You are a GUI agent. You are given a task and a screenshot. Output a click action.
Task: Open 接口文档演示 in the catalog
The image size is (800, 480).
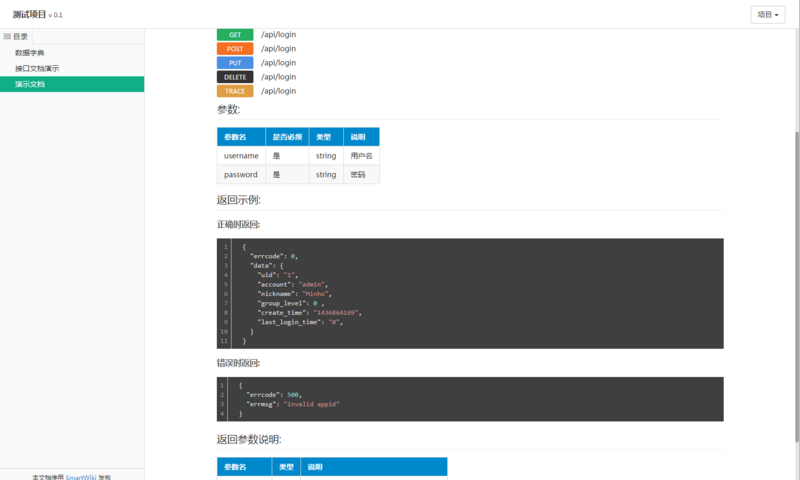(37, 69)
